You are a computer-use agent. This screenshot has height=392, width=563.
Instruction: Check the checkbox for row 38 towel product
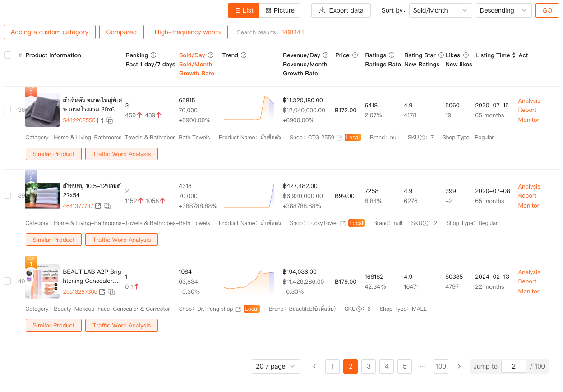7,110
